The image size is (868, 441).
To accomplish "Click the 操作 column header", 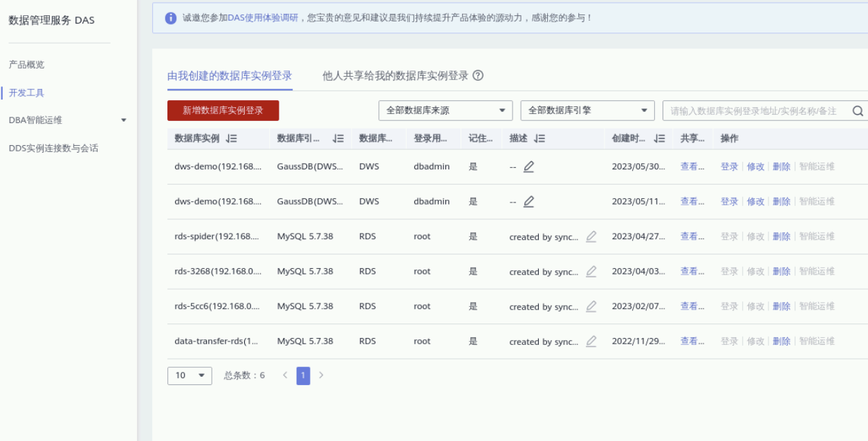I will click(730, 138).
